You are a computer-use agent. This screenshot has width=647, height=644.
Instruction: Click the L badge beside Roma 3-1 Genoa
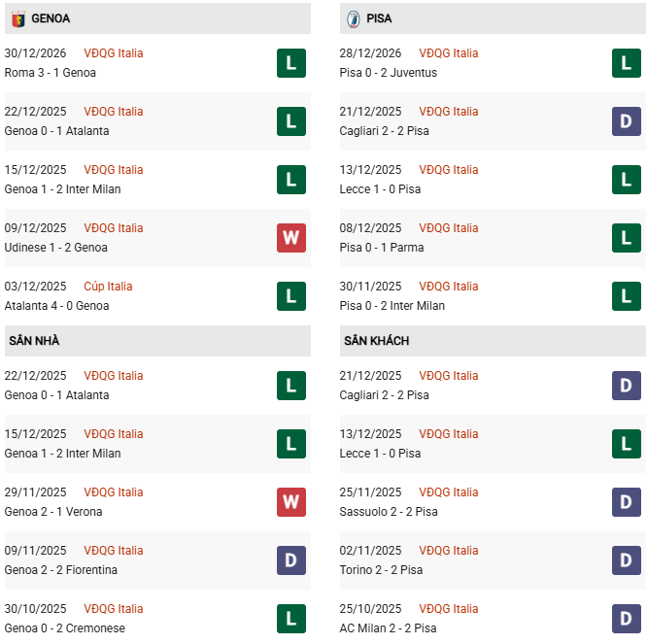pos(290,63)
